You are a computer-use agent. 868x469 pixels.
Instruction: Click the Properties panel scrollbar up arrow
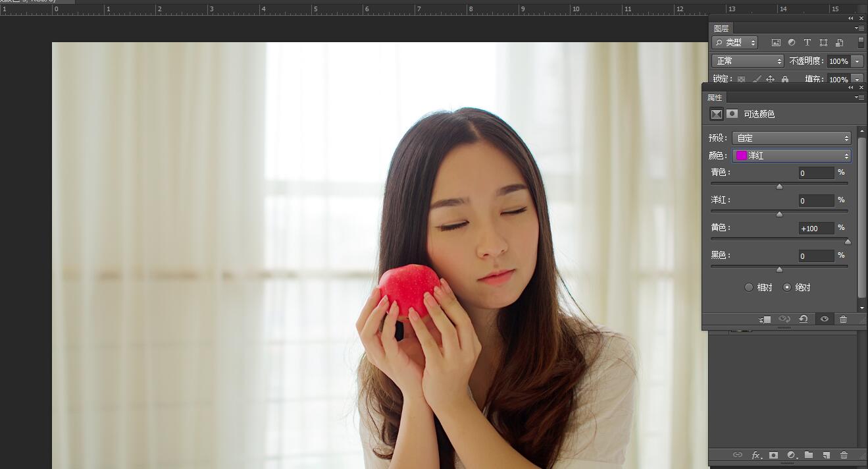click(862, 132)
